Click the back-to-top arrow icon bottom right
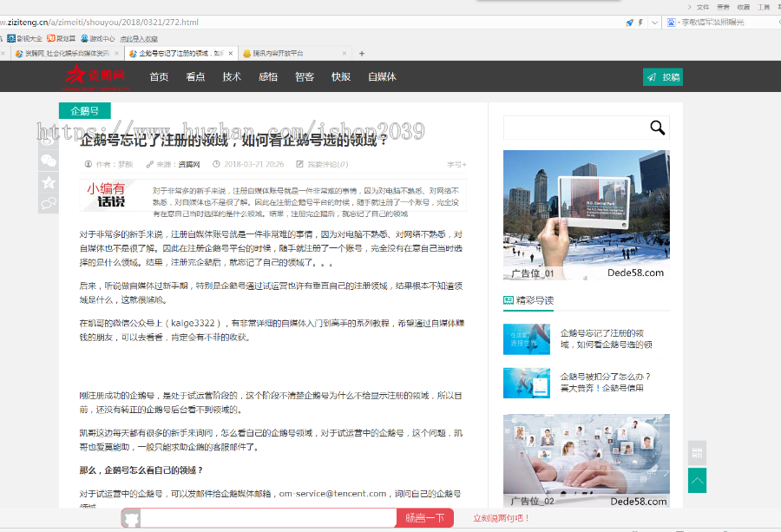 (697, 480)
